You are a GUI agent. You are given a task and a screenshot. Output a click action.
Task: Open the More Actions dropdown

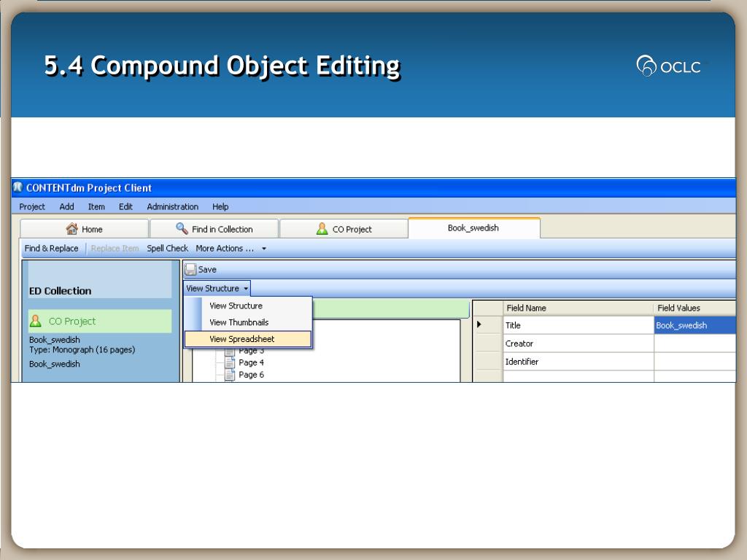(231, 248)
